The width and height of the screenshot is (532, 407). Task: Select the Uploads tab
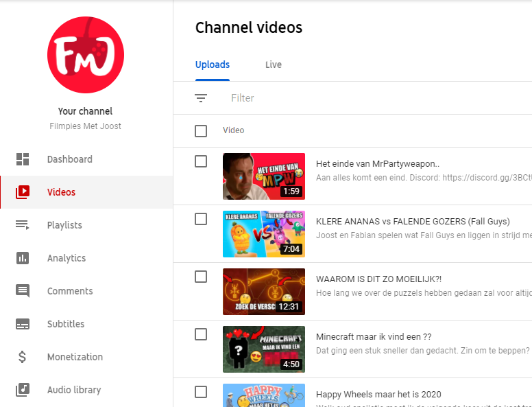tap(213, 65)
